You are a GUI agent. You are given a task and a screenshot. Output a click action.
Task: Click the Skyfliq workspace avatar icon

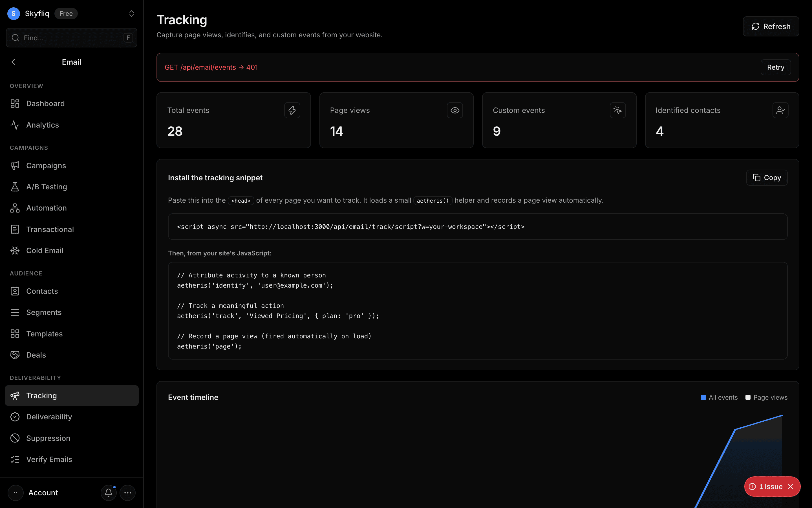tap(14, 14)
